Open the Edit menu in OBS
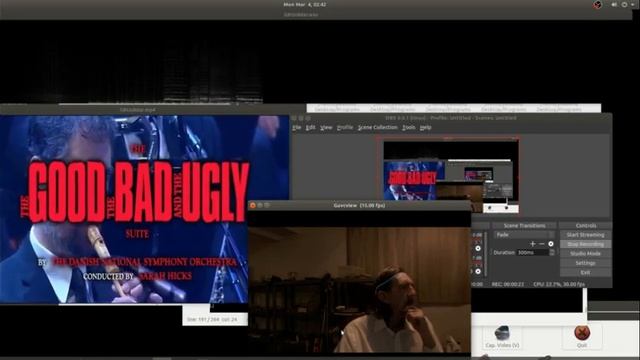640x360 pixels. point(311,127)
